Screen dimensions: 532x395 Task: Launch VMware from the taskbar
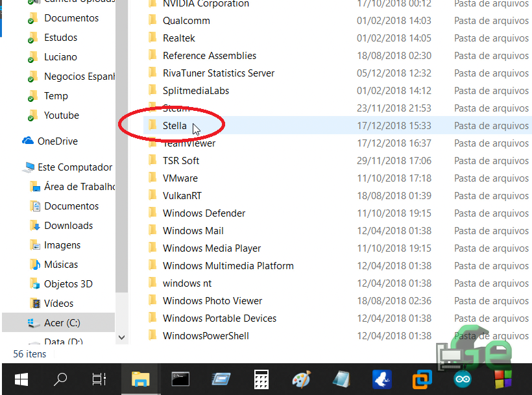[422, 379]
